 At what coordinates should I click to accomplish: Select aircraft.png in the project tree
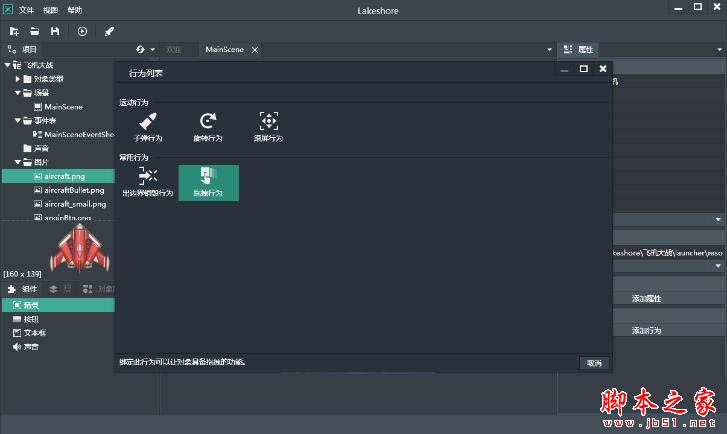58,176
